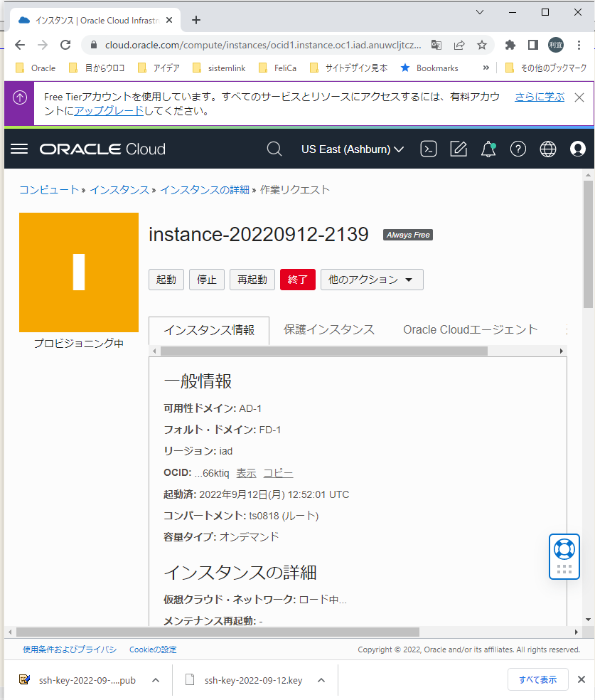Viewport: 595px width, 700px height.
Task: Open the browser extensions puzzle icon
Action: (510, 45)
